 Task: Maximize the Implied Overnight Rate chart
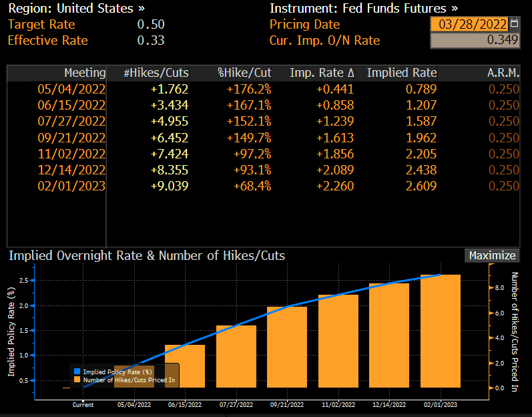tap(492, 255)
